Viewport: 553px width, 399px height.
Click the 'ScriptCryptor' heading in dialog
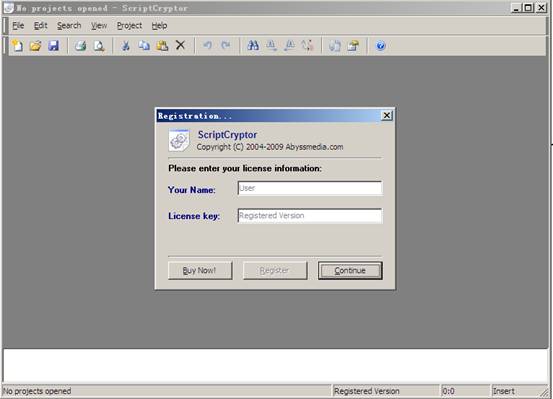click(x=227, y=135)
